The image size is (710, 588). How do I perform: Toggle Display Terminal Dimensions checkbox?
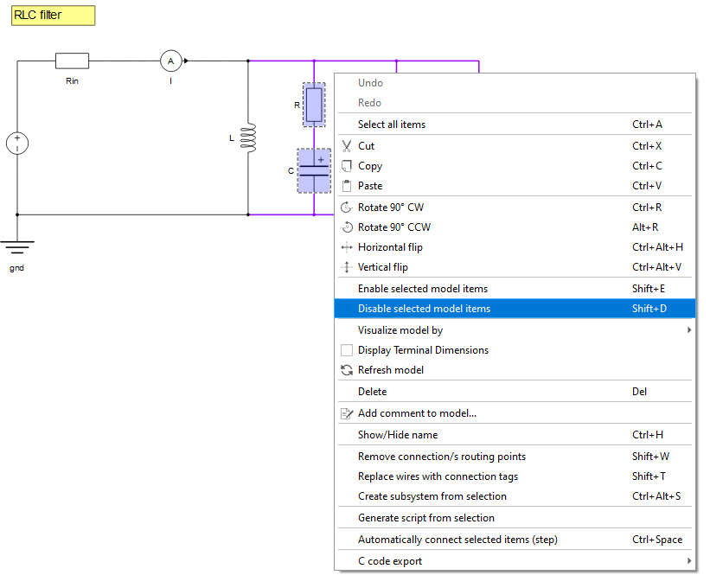tap(347, 350)
